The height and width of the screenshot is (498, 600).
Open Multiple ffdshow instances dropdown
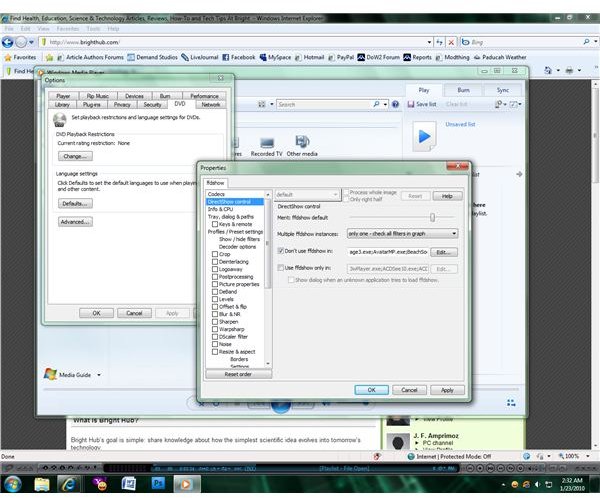(402, 233)
